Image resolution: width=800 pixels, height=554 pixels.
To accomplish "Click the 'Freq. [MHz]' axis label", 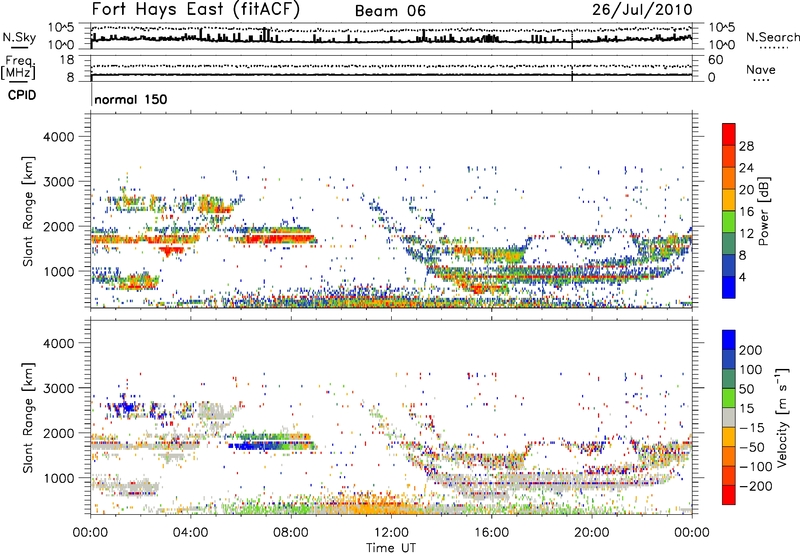I will (18, 68).
